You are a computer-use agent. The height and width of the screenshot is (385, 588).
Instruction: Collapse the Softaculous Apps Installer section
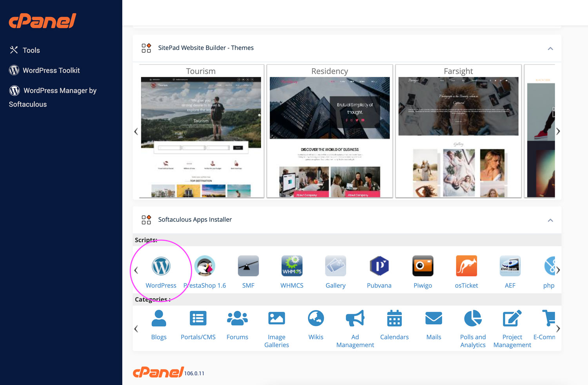coord(550,220)
